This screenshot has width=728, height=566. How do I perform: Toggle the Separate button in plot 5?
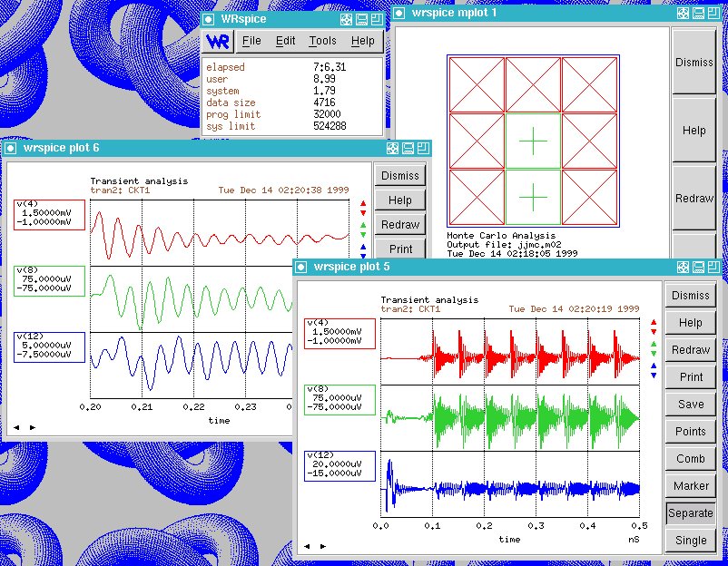coord(691,513)
